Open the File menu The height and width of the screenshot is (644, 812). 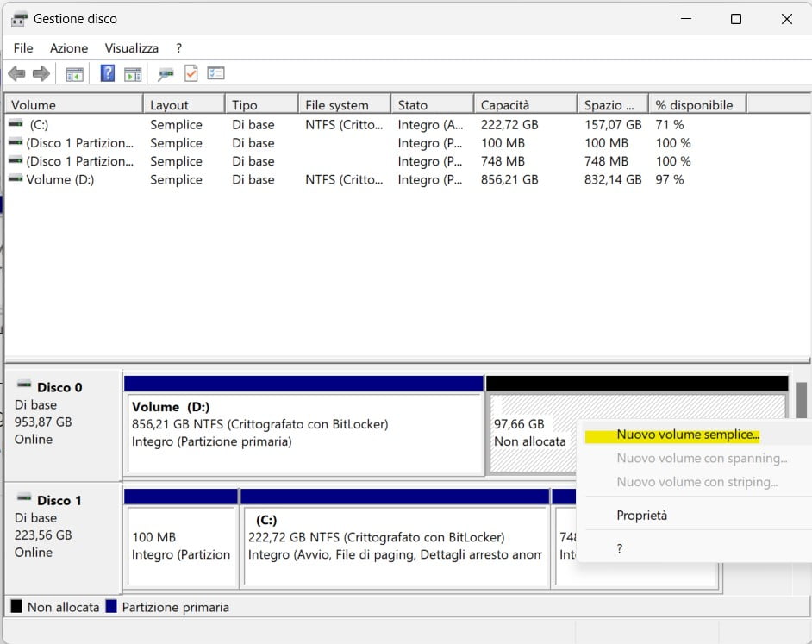(x=23, y=48)
